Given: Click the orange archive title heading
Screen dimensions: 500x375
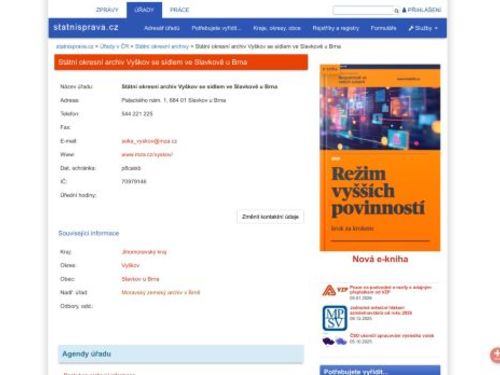Looking at the screenshot, I should point(181,62).
